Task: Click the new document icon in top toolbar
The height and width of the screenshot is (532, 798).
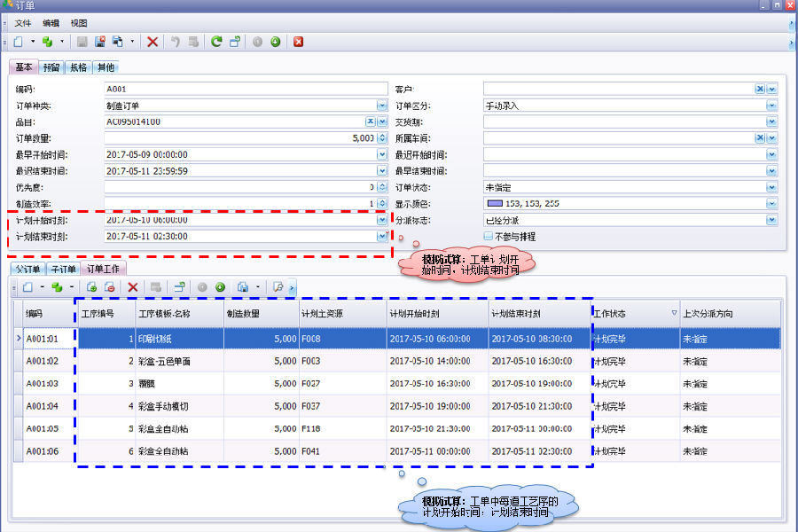Action: click(19, 42)
